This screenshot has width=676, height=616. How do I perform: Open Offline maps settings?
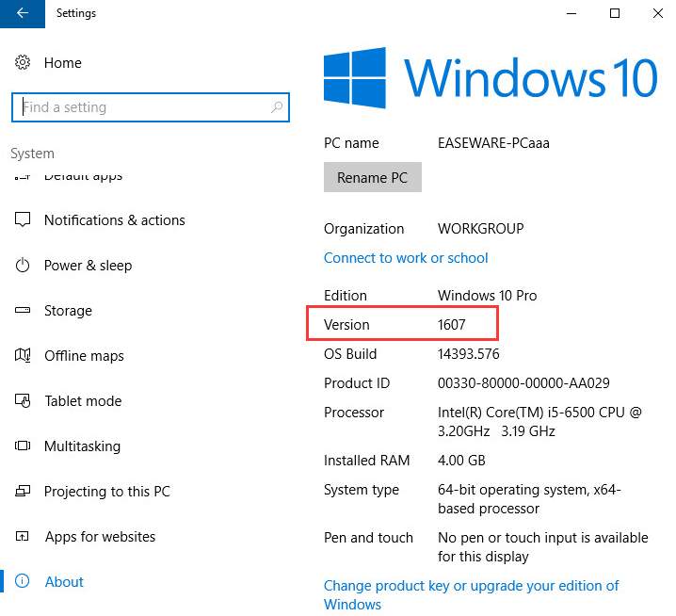click(84, 356)
